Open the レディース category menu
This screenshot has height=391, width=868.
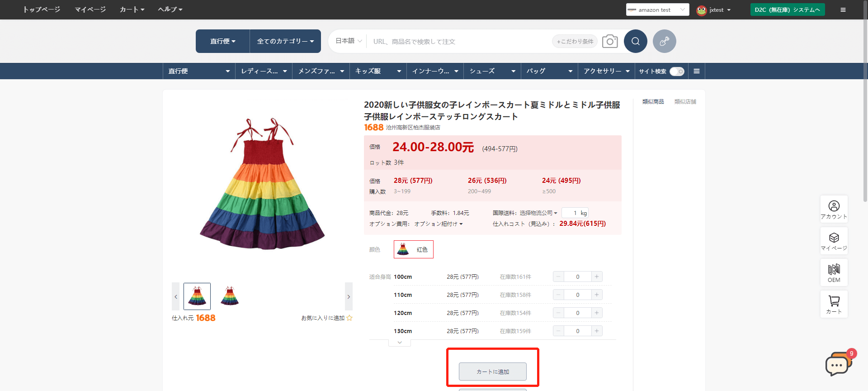[x=264, y=71]
